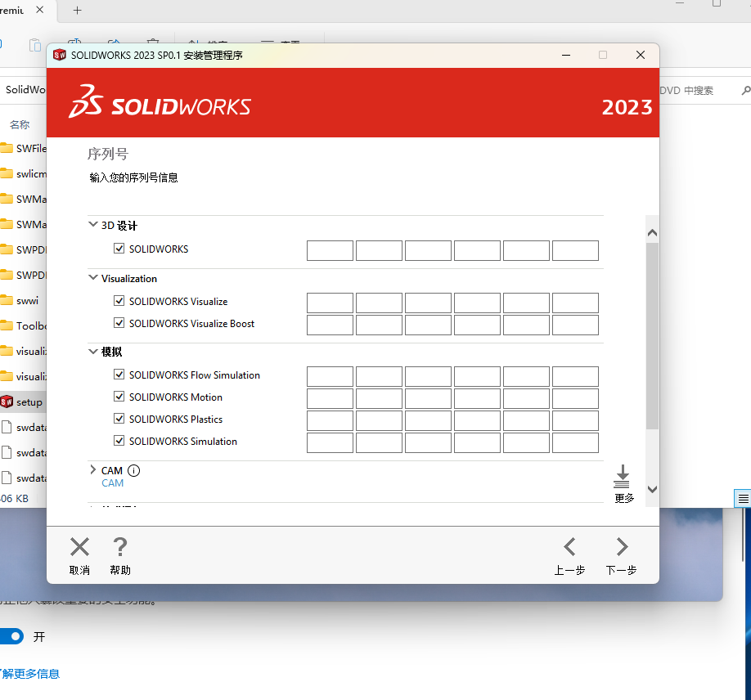This screenshot has width=751, height=700.
Task: Switch Explorer to details view icon
Action: pyautogui.click(x=743, y=499)
